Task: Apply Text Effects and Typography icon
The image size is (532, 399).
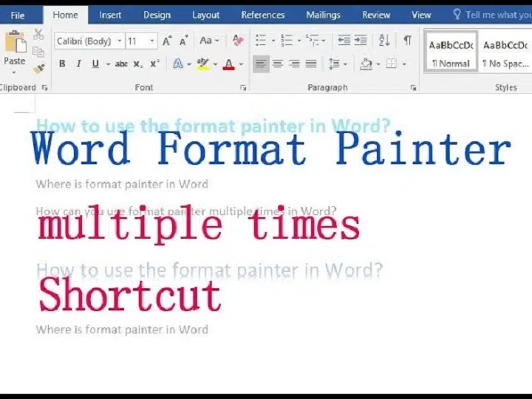Action: [x=178, y=64]
